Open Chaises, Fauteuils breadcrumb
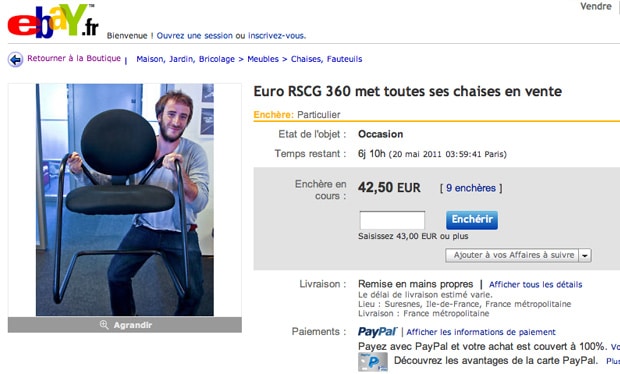The height and width of the screenshot is (374, 620). (327, 59)
